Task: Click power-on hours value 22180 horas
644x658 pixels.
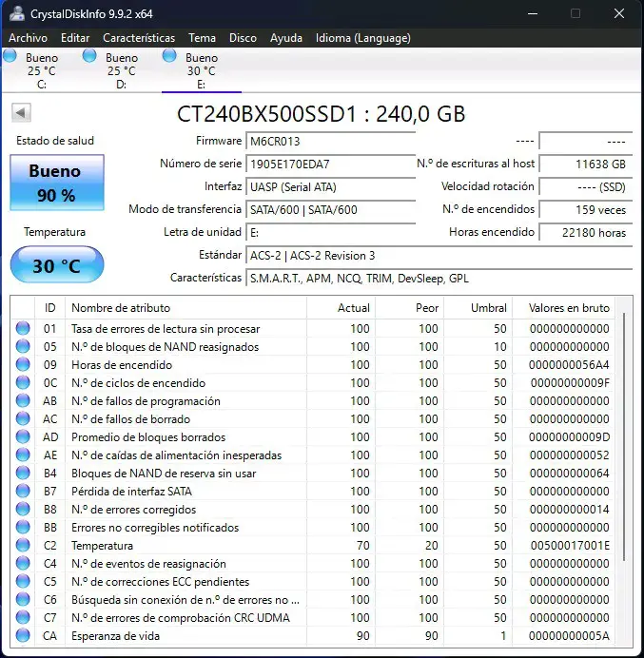Action: 586,232
